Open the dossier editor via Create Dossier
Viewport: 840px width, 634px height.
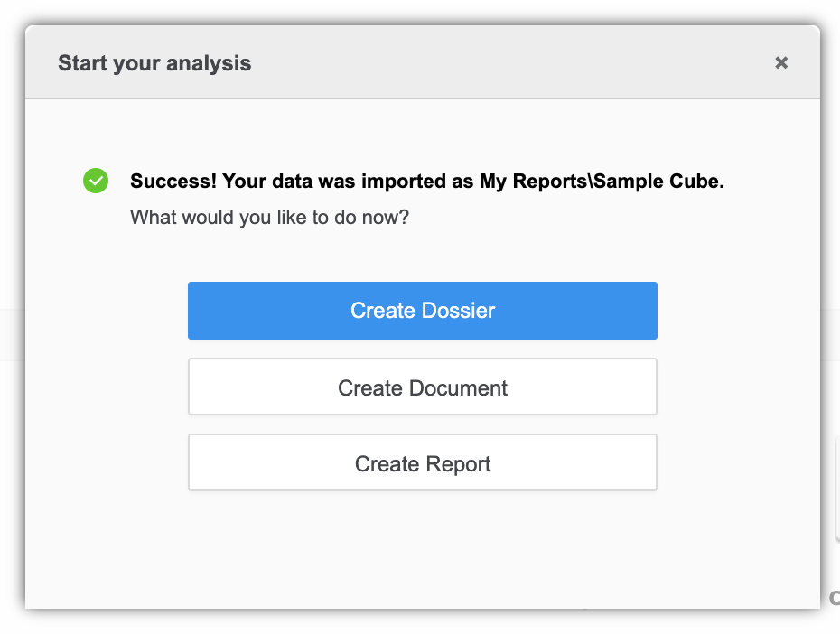[422, 311]
